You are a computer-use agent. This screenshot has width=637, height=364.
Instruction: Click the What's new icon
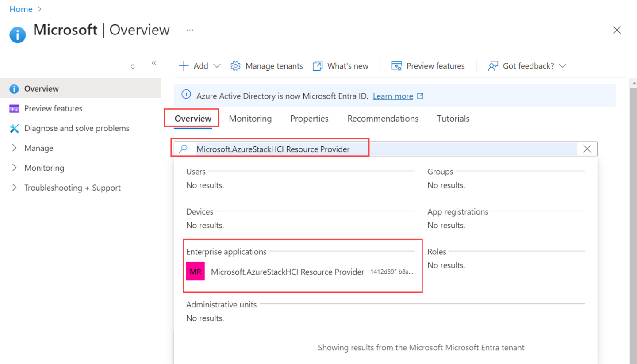tap(317, 66)
